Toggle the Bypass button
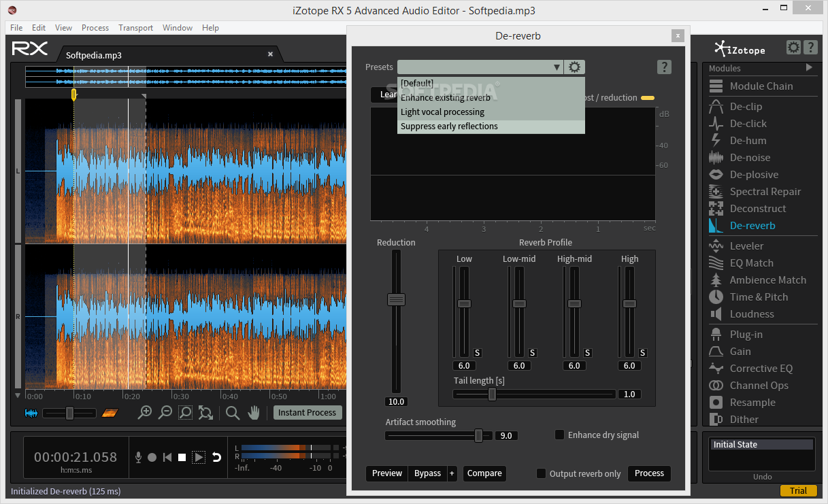The image size is (828, 504). point(427,473)
